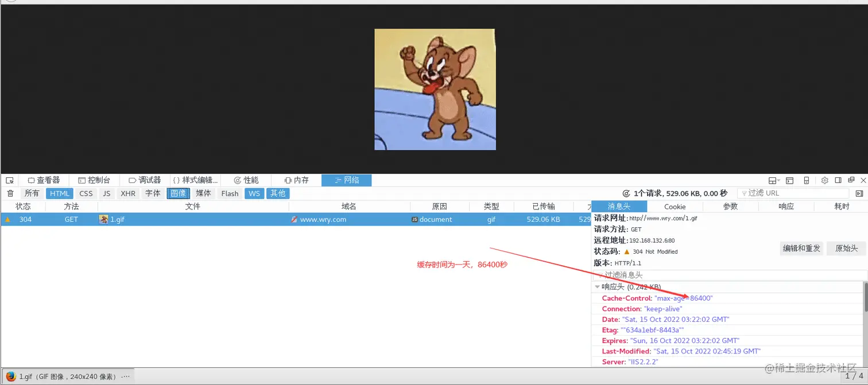Disable the WS request filter
The image size is (868, 385).
coord(254,193)
